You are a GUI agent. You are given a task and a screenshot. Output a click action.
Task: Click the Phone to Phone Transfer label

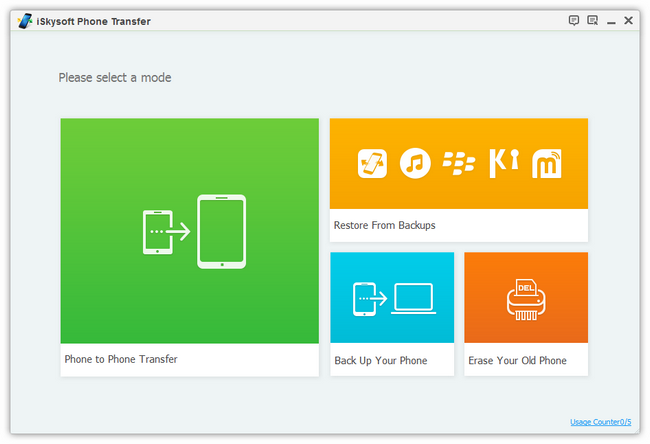pyautogui.click(x=121, y=359)
